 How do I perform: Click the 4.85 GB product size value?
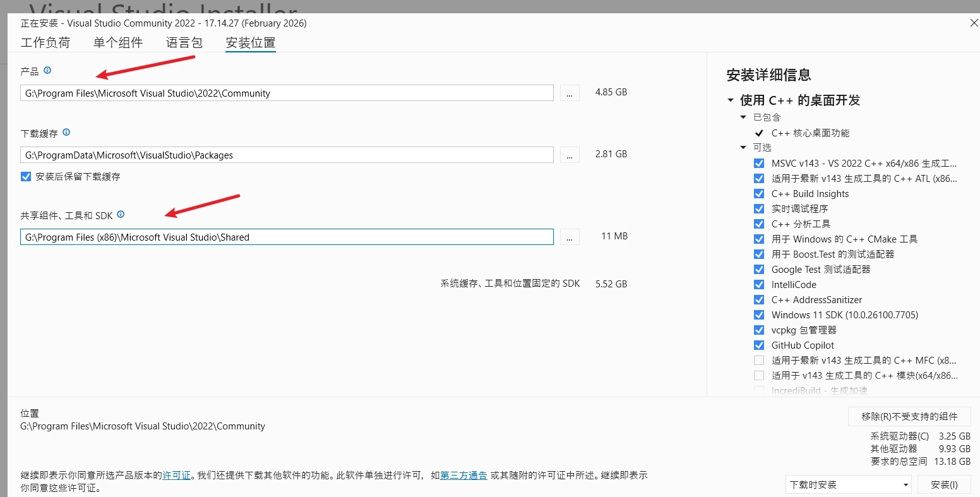611,92
